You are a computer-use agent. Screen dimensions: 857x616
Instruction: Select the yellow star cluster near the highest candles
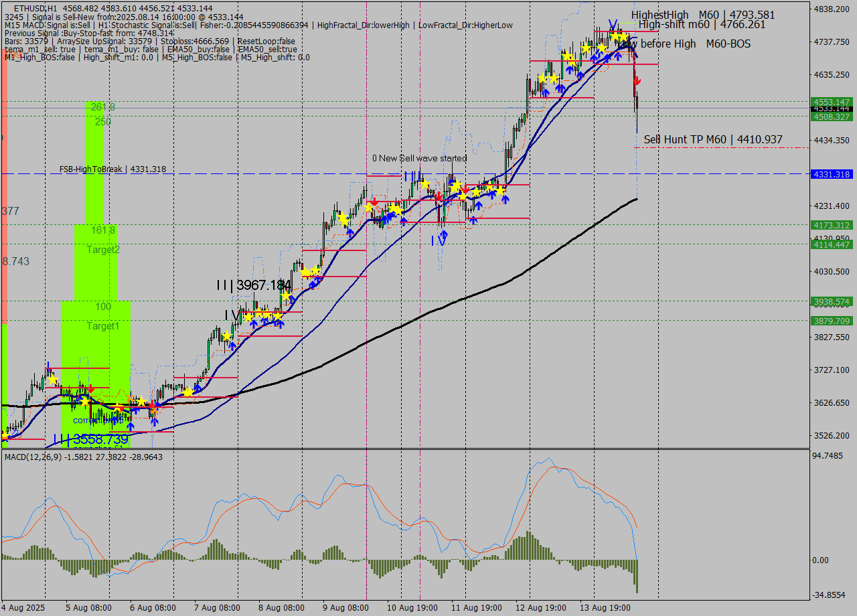point(616,36)
